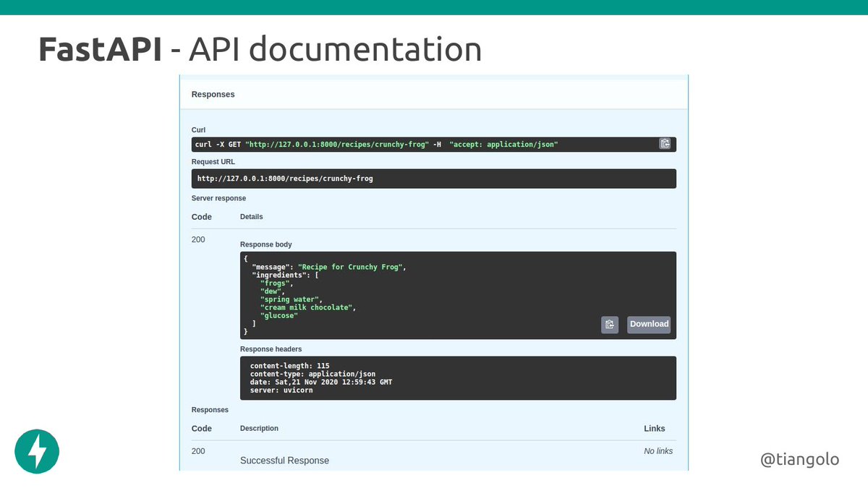The width and height of the screenshot is (868, 488).
Task: Select the Request URL value
Action: 285,178
